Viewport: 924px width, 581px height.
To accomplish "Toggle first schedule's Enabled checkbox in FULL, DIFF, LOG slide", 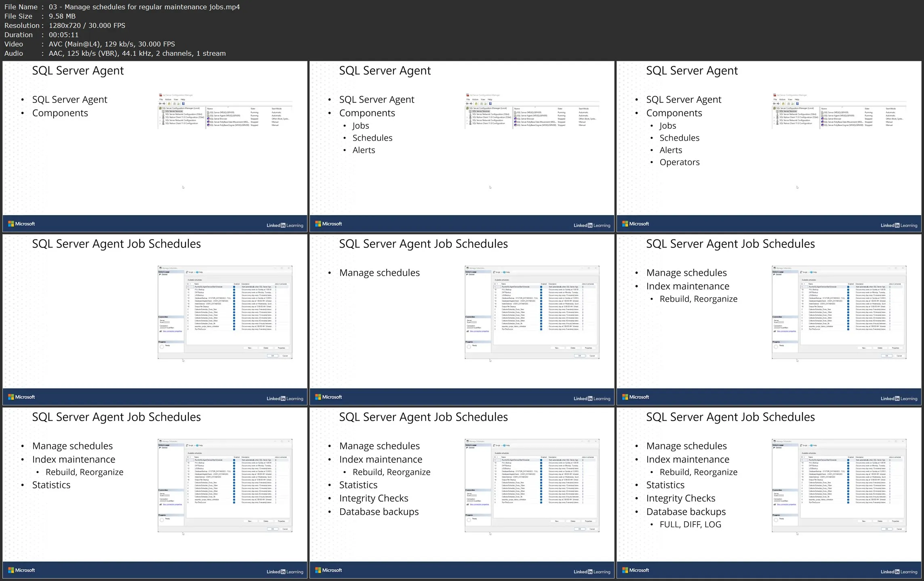I will coord(848,460).
